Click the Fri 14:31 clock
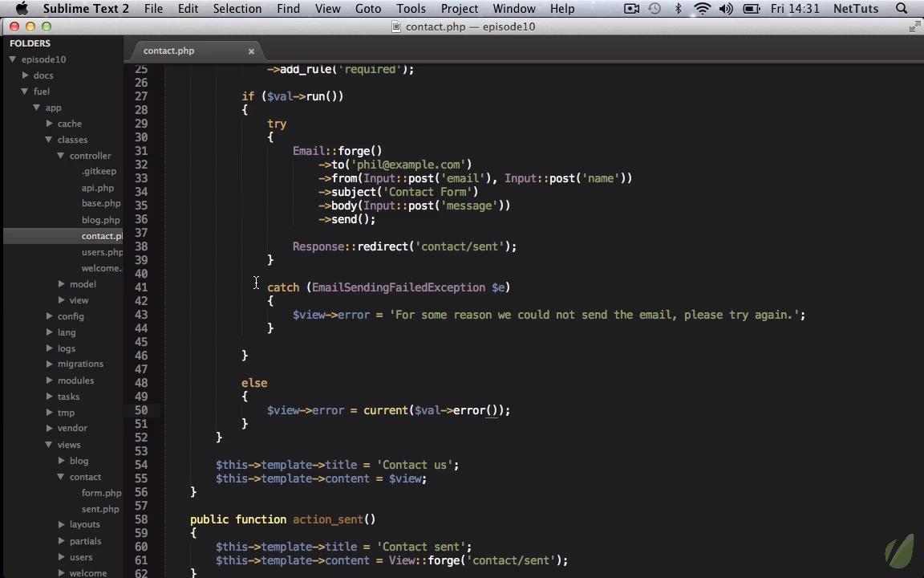The height and width of the screenshot is (578, 924). 795,8
